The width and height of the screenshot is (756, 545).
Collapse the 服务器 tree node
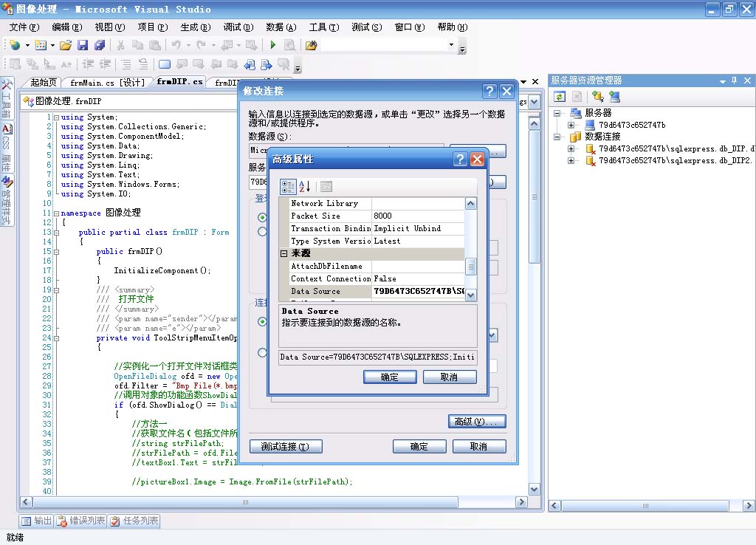point(557,113)
